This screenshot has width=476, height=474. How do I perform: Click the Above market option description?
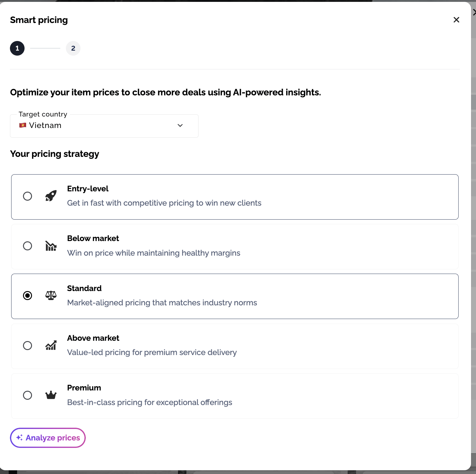[152, 353]
